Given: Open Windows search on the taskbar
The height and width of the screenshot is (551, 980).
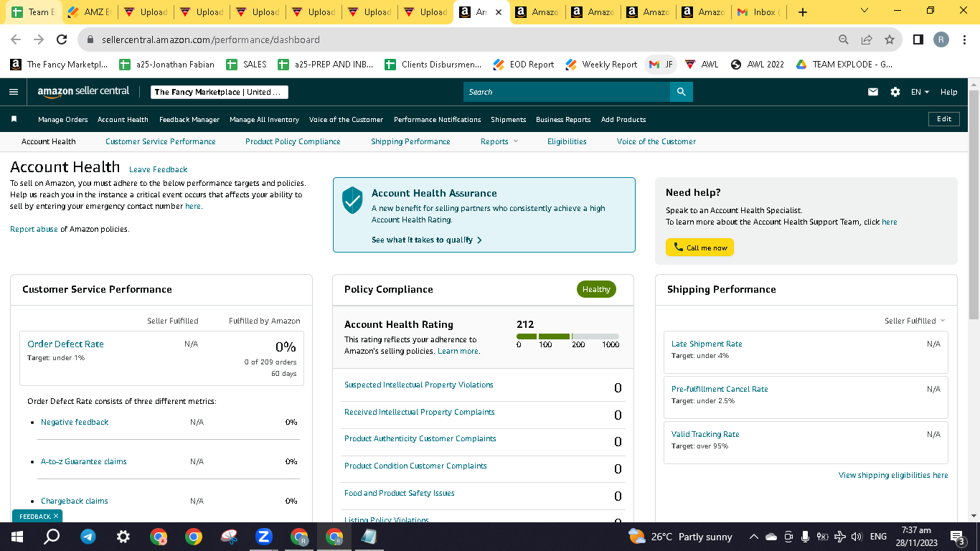Looking at the screenshot, I should [x=52, y=537].
